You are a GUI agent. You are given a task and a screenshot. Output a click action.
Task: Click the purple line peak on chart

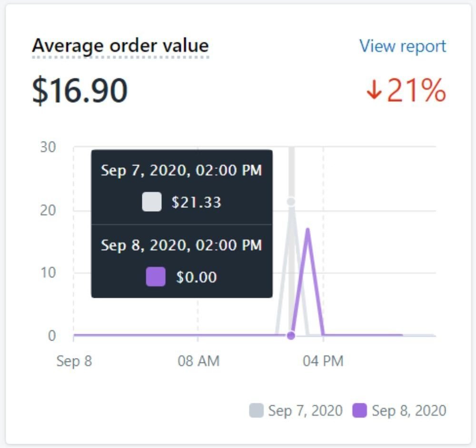(308, 230)
